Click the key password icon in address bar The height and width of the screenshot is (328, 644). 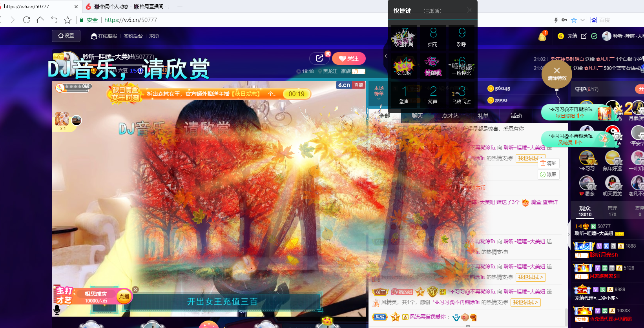564,20
